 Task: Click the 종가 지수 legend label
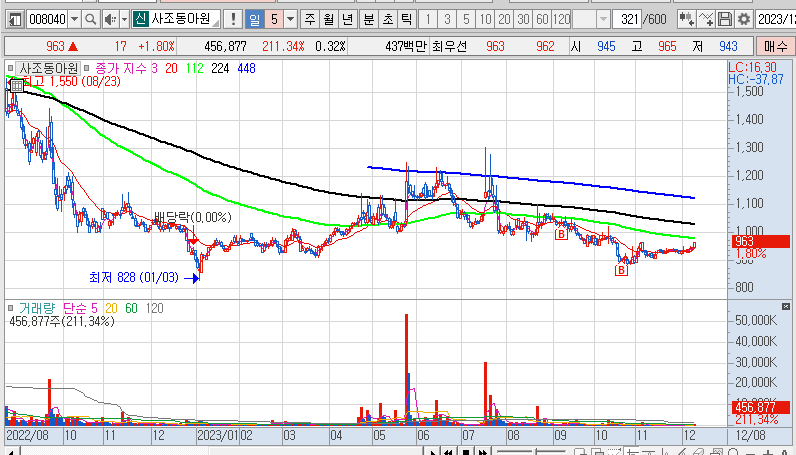click(x=120, y=68)
